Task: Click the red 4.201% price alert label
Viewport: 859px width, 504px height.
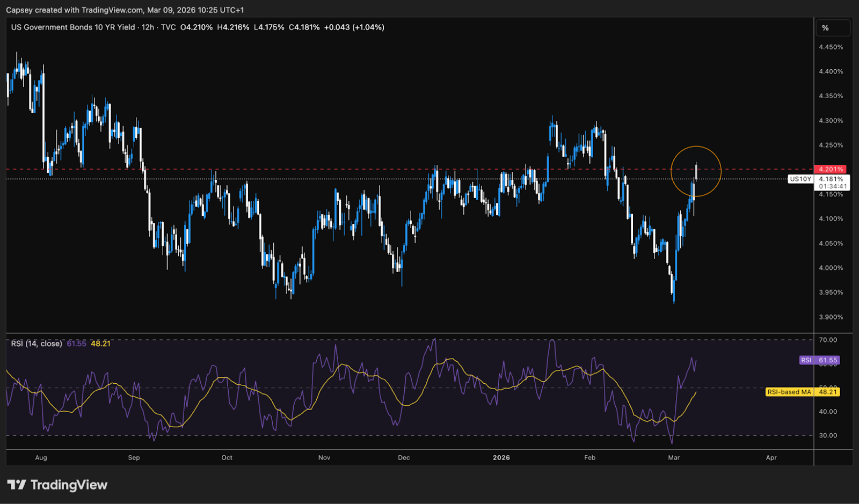Action: pos(831,169)
